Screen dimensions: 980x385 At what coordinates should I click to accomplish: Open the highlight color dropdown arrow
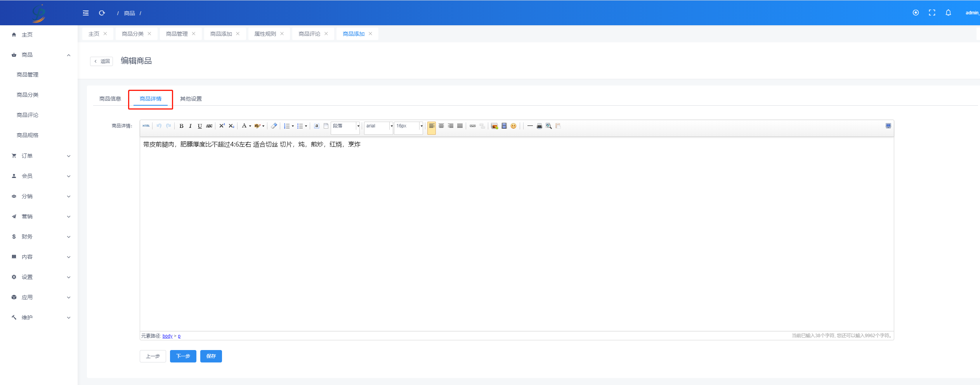click(x=263, y=126)
